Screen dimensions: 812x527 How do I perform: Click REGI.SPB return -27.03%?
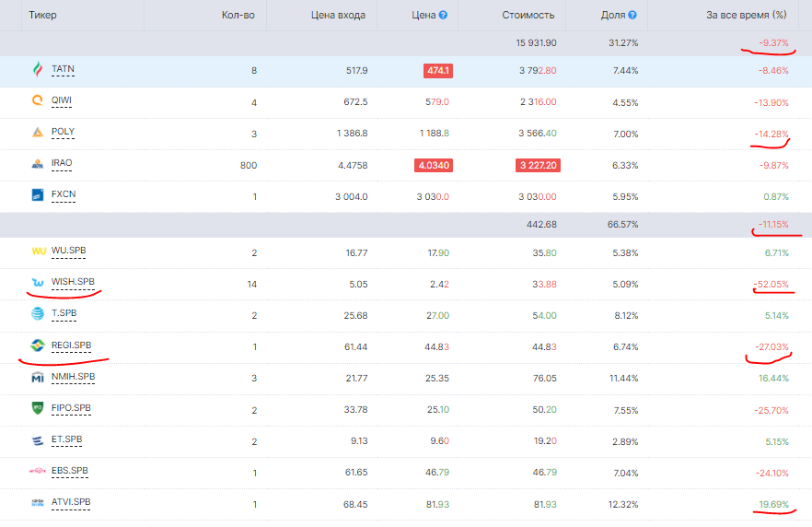771,346
